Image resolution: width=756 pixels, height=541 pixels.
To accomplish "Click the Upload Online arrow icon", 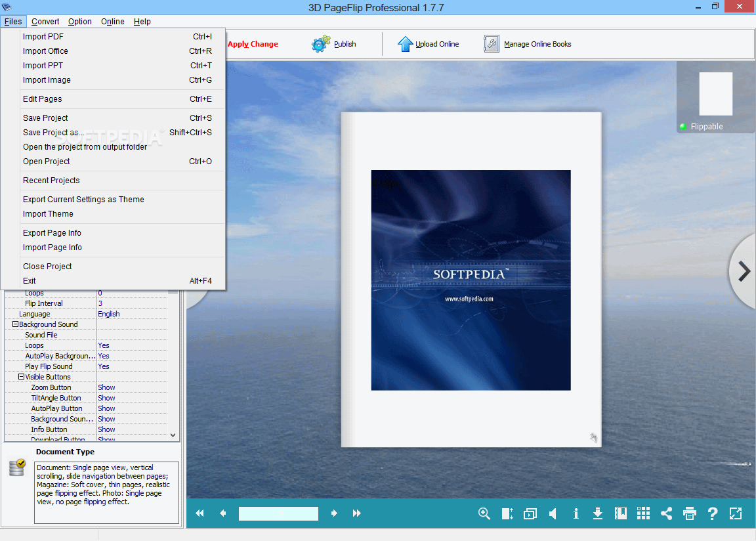I will (405, 44).
